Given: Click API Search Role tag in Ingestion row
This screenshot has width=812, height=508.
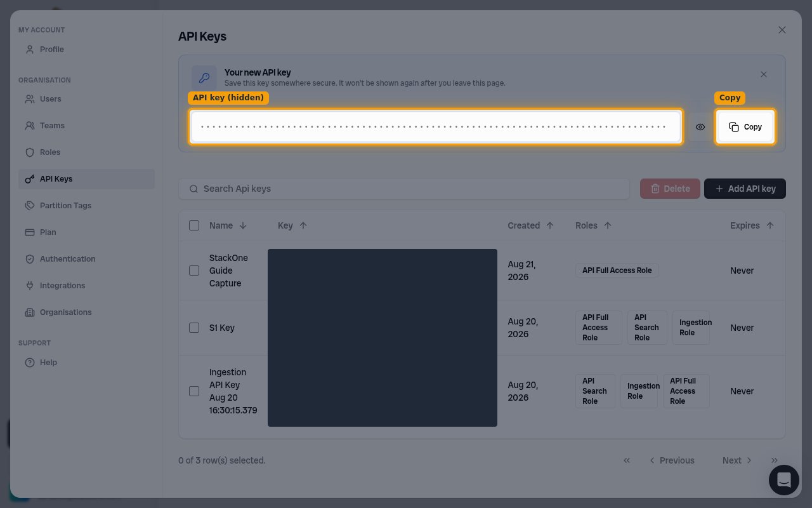Looking at the screenshot, I should coord(595,391).
